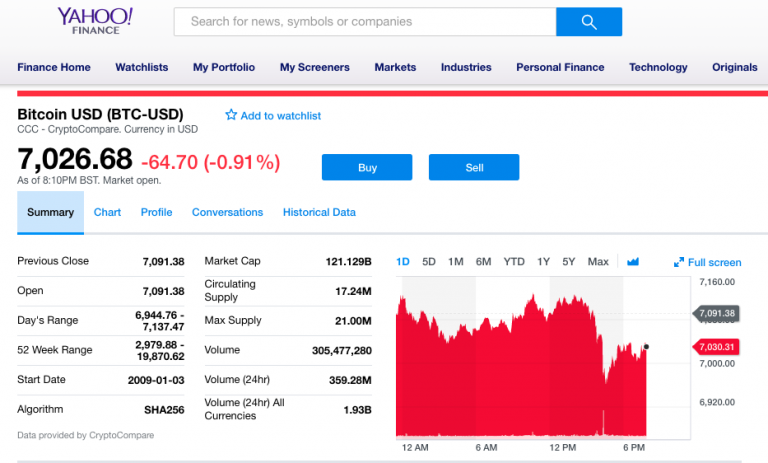Select the Summary tab
768x463 pixels.
tap(50, 212)
